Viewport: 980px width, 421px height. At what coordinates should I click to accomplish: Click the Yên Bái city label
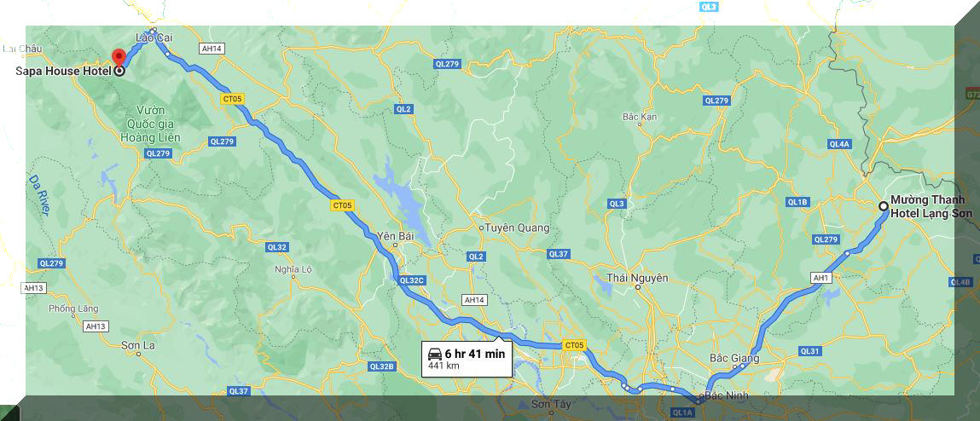coord(392,235)
